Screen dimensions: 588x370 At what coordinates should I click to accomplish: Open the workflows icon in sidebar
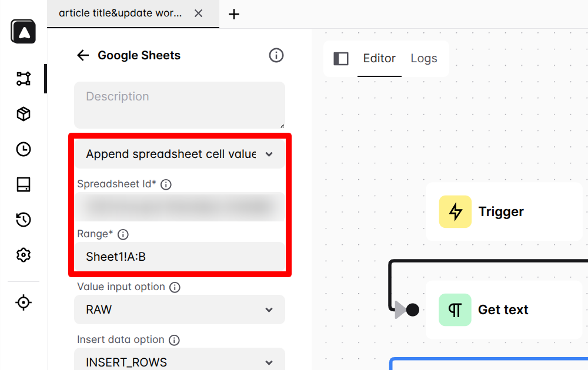click(x=24, y=79)
